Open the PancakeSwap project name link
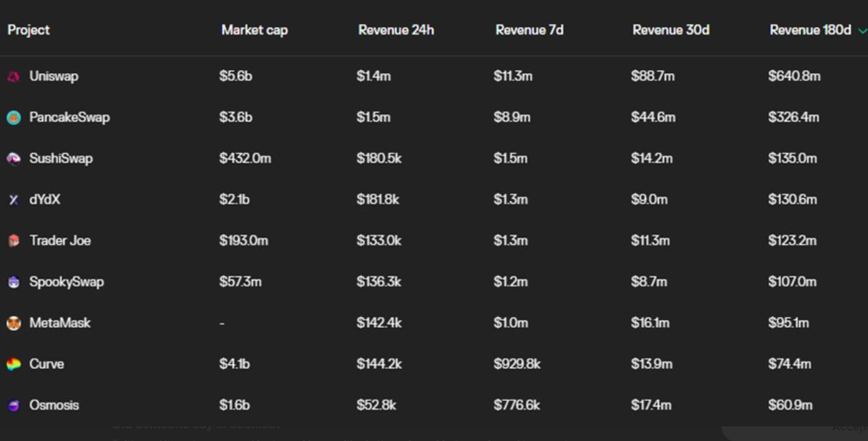Viewport: 868px width, 441px height. click(x=69, y=117)
